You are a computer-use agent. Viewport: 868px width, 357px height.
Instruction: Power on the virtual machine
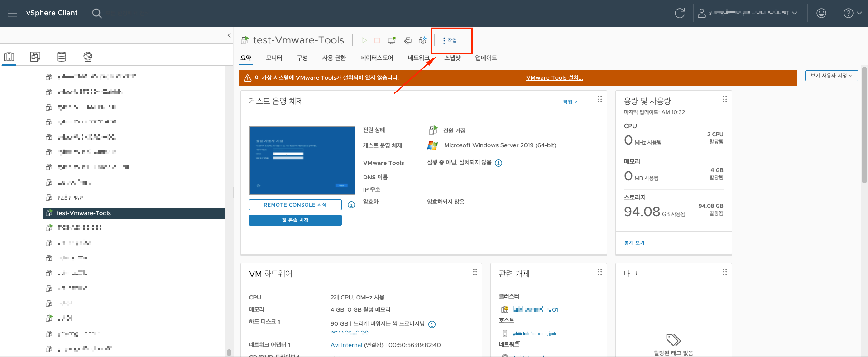364,40
